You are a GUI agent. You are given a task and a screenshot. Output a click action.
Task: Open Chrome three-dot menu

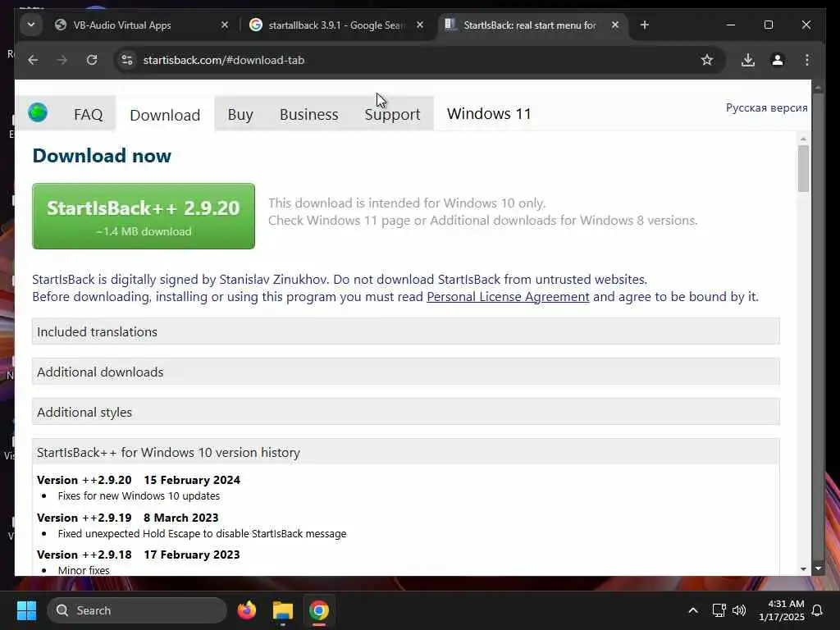pyautogui.click(x=807, y=60)
